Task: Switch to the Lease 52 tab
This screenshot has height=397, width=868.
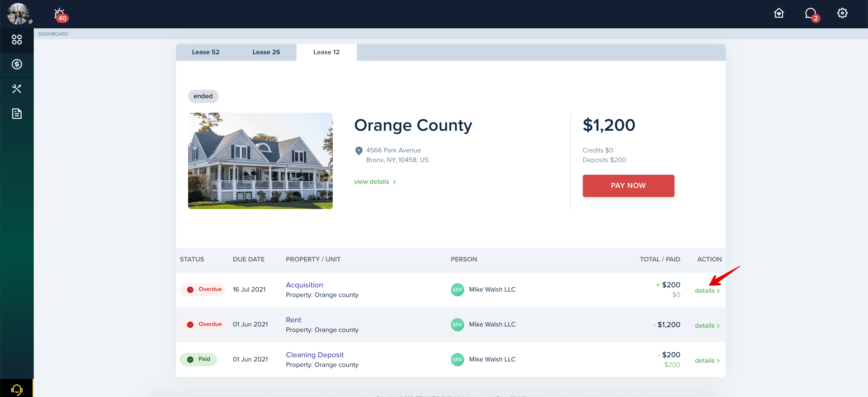Action: 206,52
